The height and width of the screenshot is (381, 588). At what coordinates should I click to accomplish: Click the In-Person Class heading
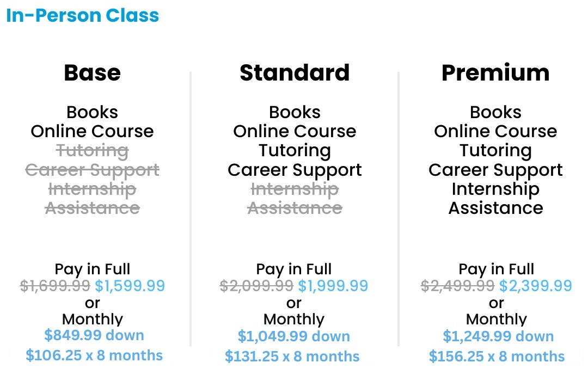[83, 15]
